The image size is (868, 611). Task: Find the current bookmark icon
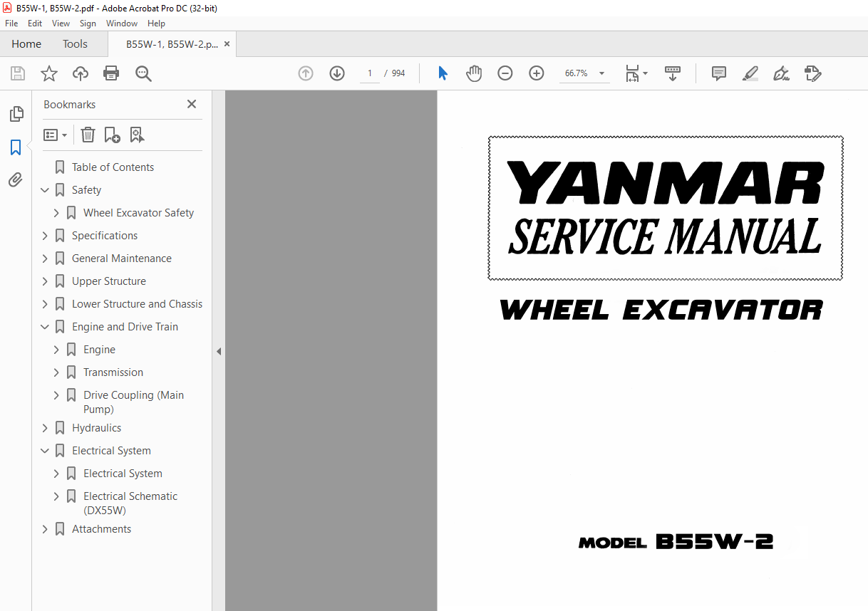137,135
